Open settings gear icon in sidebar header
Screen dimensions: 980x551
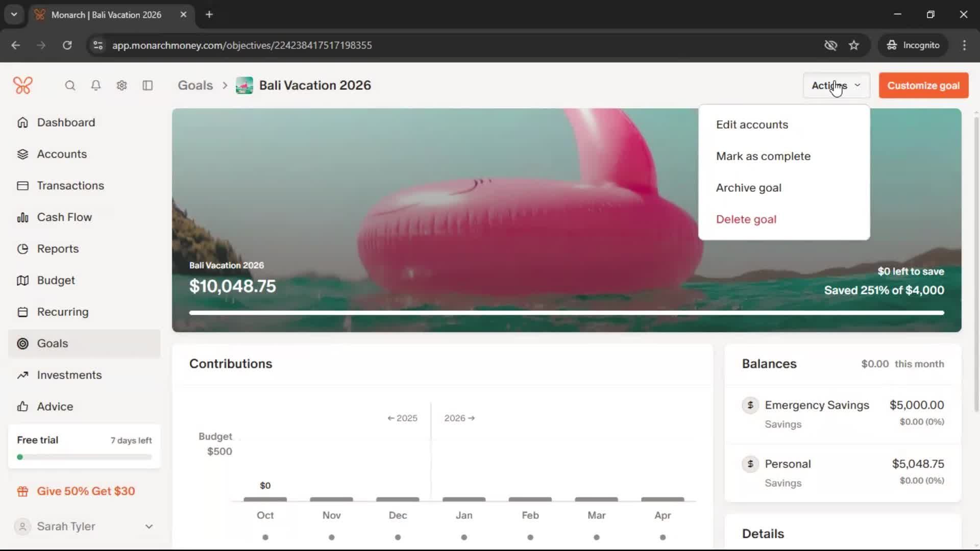[x=121, y=85]
